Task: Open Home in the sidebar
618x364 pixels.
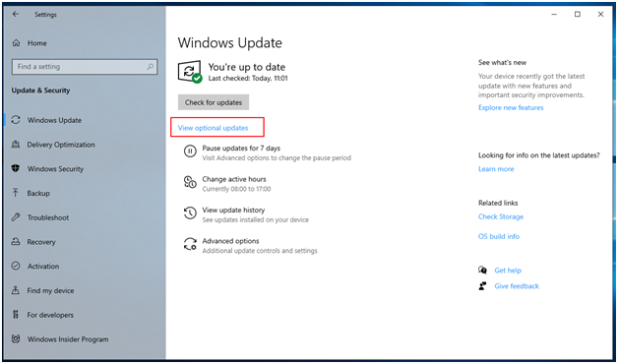Action: coord(37,43)
